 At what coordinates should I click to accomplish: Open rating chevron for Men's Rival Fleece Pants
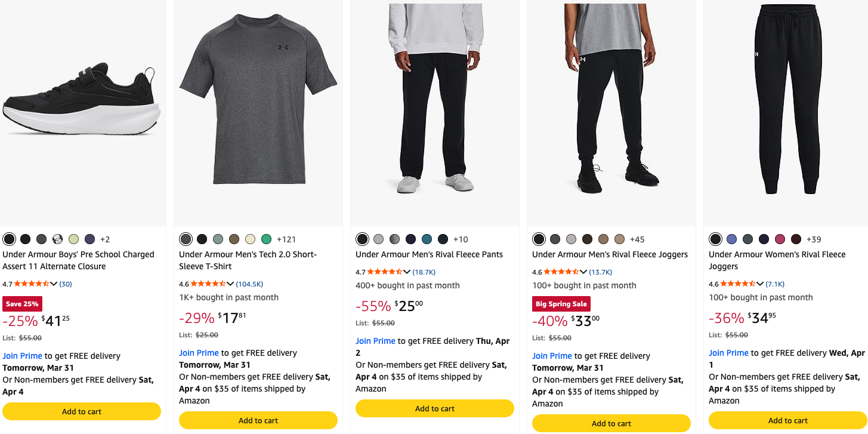[x=407, y=272]
